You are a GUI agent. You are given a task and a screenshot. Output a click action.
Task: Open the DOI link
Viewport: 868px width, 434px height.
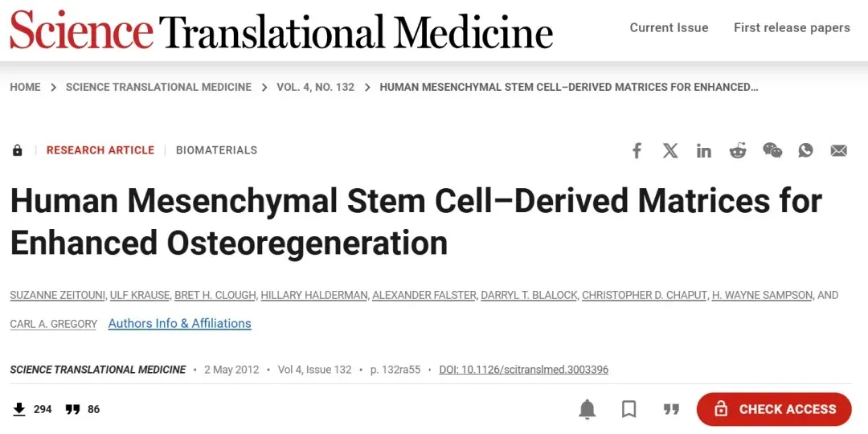point(524,370)
